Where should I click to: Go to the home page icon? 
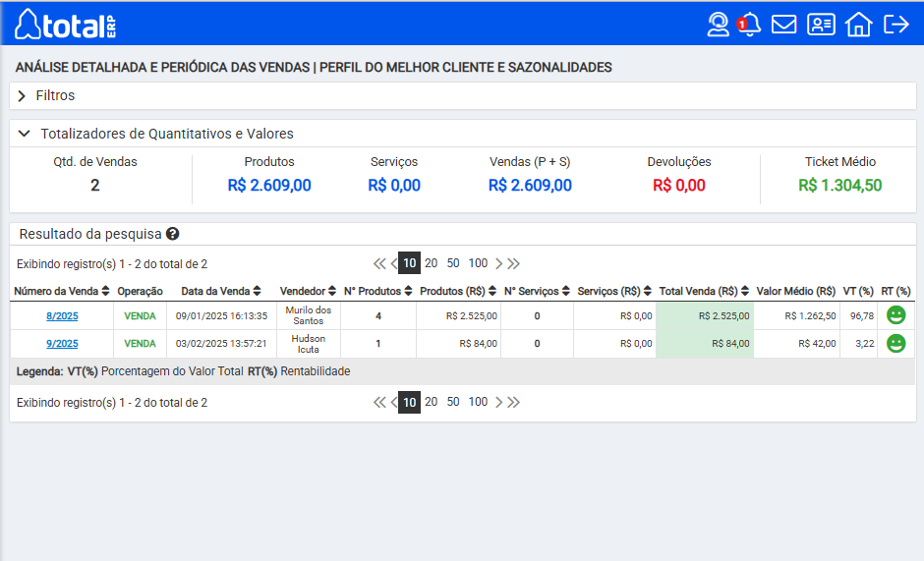pos(858,25)
